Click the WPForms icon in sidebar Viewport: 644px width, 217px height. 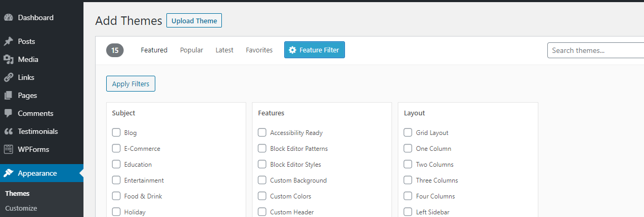(x=8, y=149)
